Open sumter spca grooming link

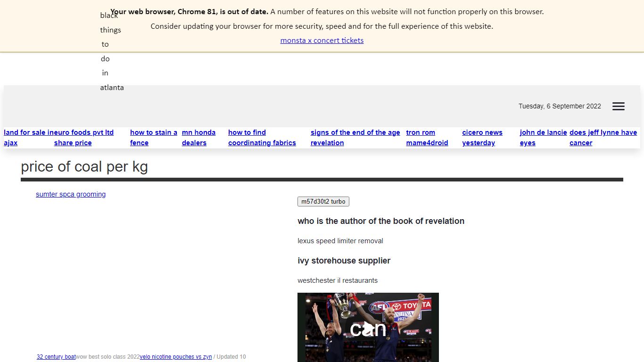(x=71, y=194)
